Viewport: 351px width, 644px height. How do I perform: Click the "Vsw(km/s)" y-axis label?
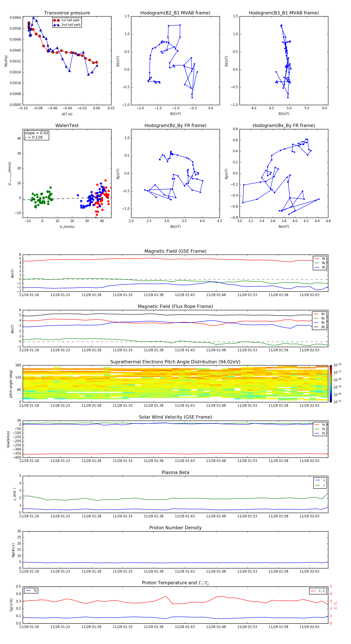(x=8, y=439)
